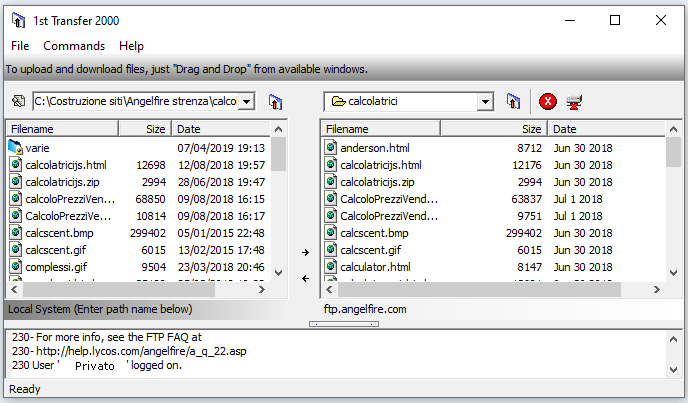Open the File menu
Image resolution: width=688 pixels, height=403 pixels.
(x=20, y=46)
